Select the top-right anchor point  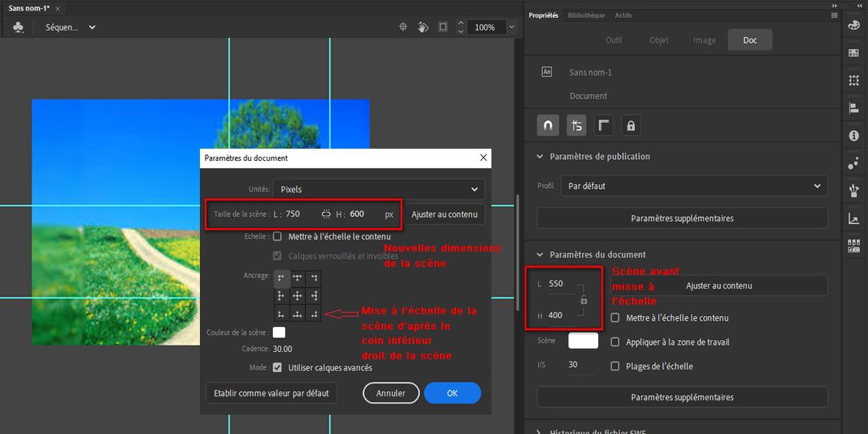tap(314, 279)
